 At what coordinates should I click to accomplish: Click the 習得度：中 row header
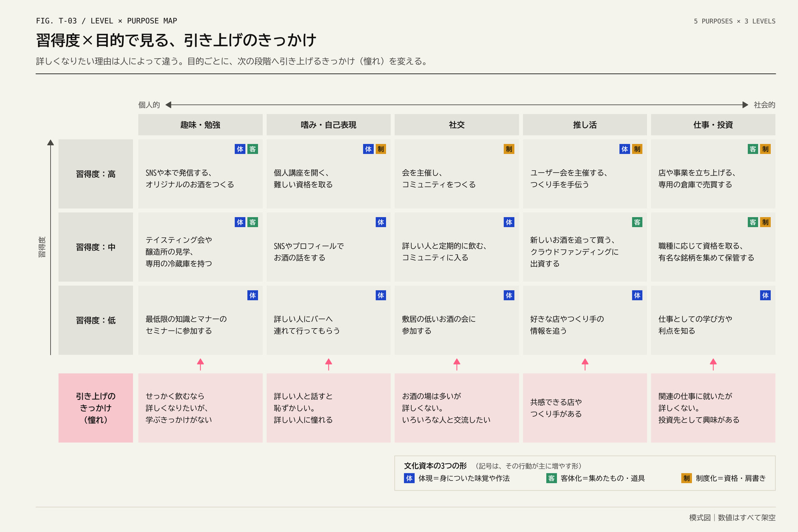point(96,247)
